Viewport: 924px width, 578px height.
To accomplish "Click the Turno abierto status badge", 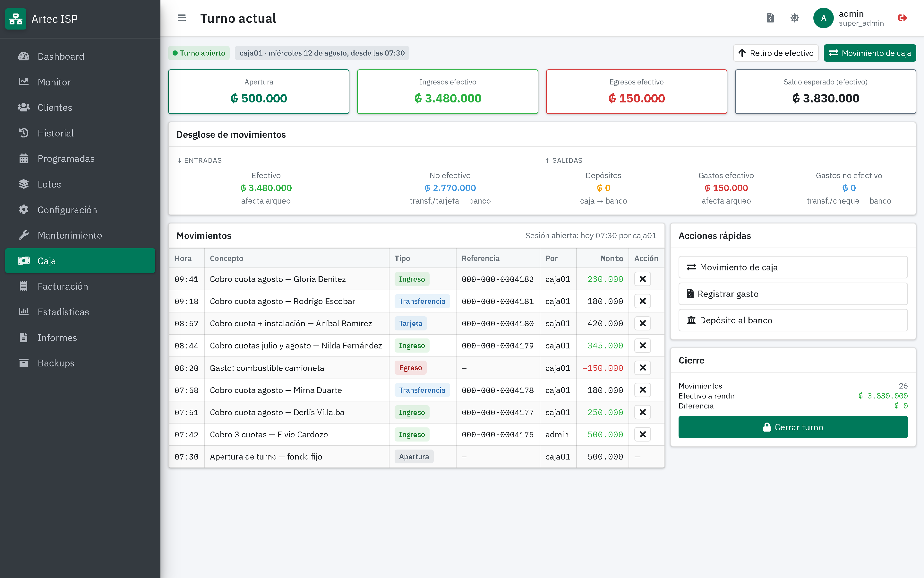I will [x=199, y=53].
